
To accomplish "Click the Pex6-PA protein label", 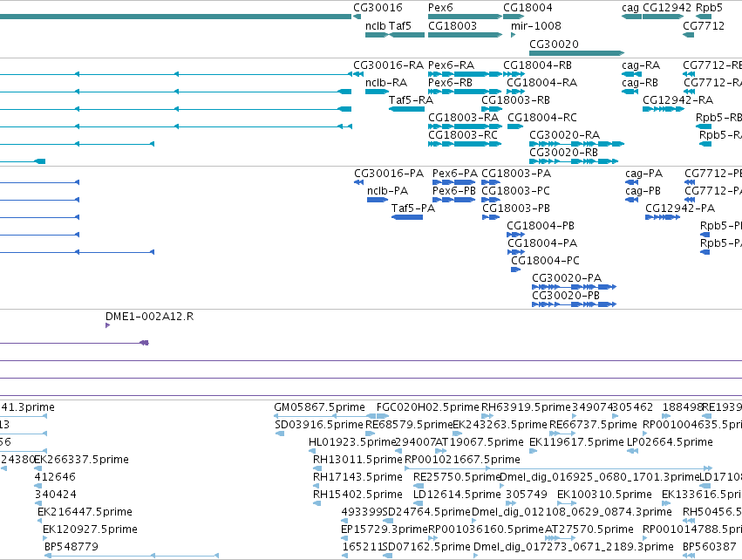I will click(455, 174).
